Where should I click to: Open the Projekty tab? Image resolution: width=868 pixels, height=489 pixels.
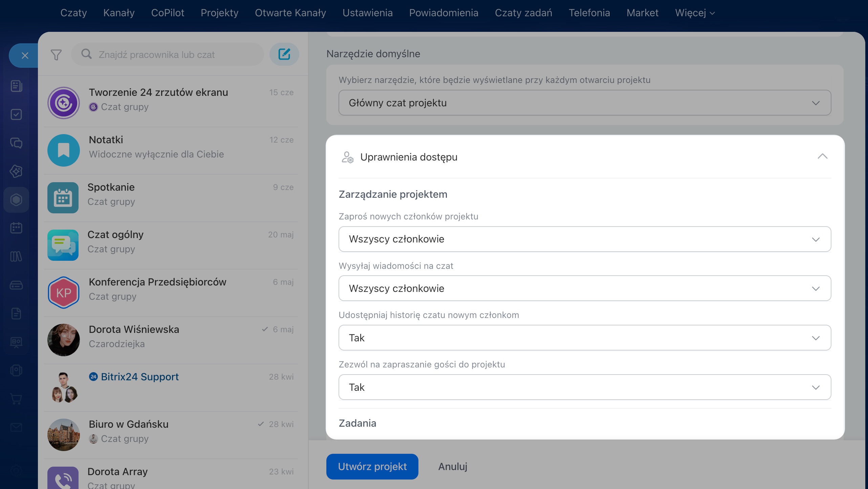[219, 13]
